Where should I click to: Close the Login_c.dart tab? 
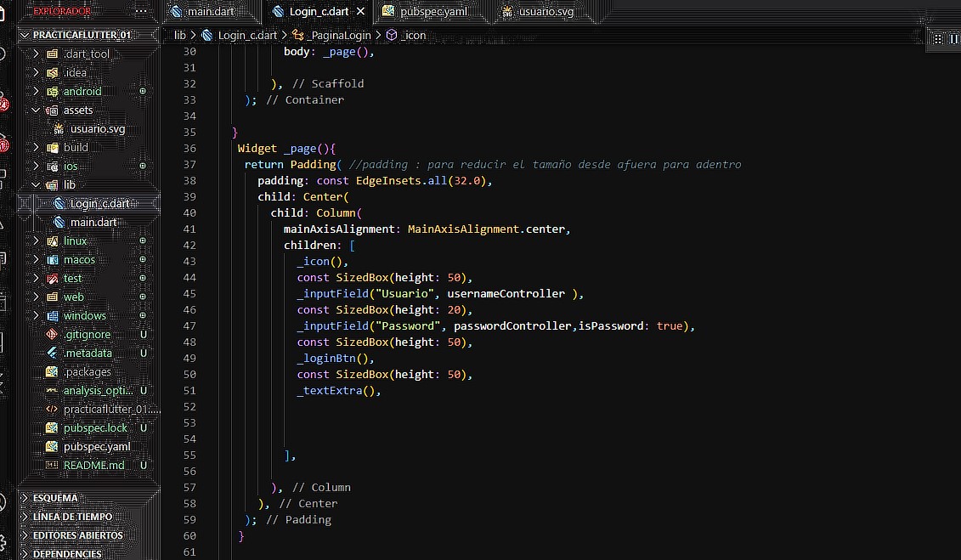pos(360,11)
